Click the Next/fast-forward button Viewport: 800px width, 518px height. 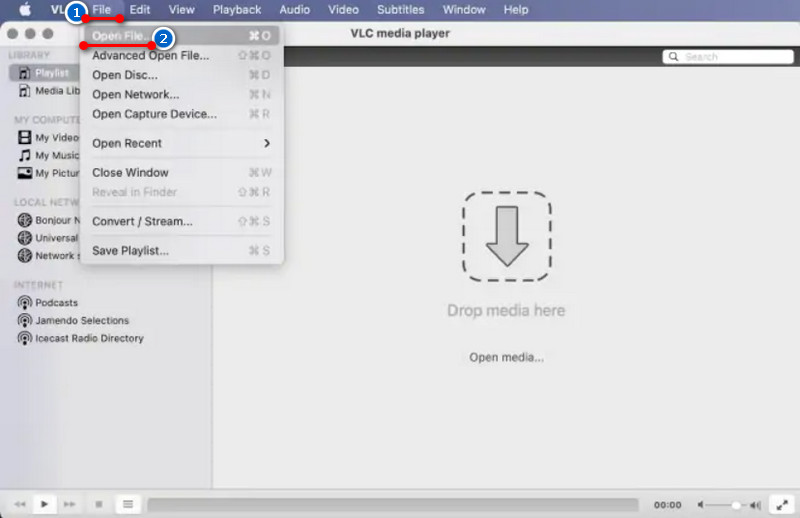(x=69, y=504)
